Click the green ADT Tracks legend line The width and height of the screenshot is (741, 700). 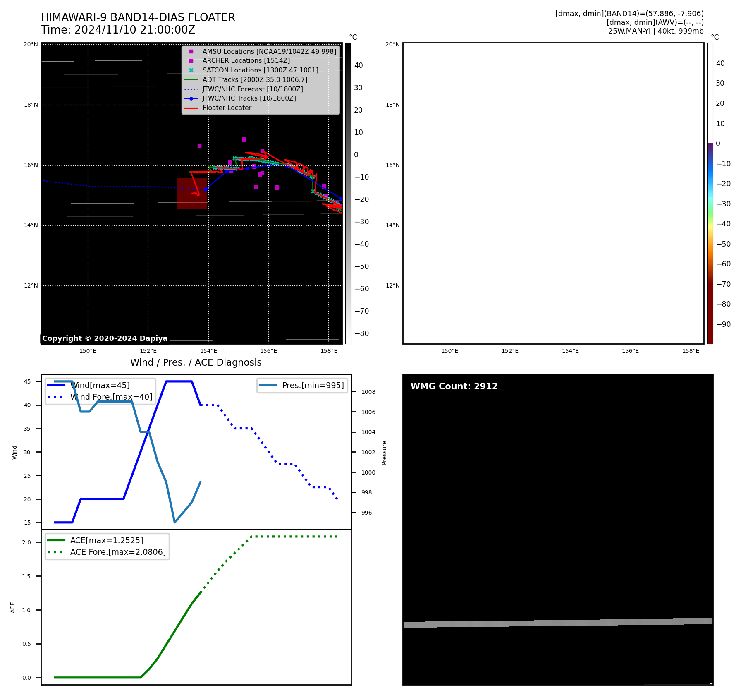coord(191,80)
